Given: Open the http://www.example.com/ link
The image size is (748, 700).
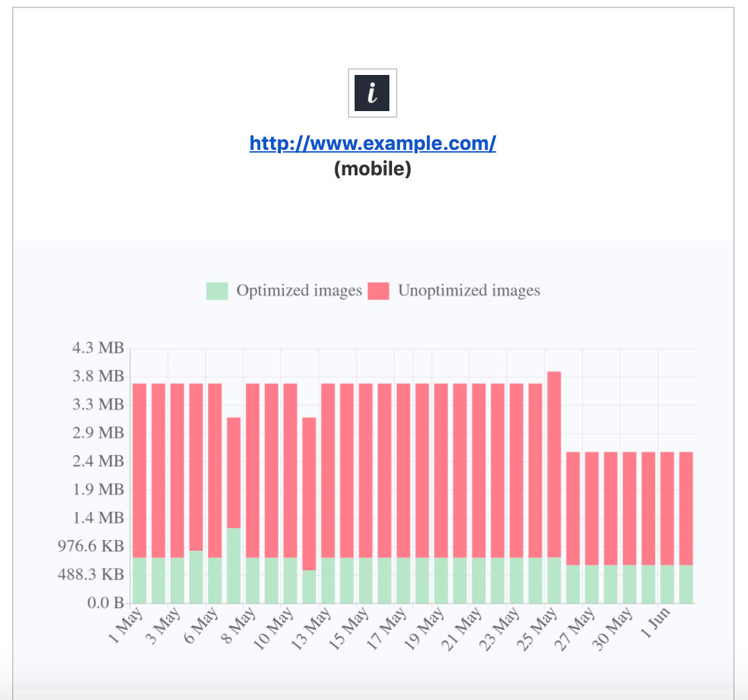Looking at the screenshot, I should [373, 143].
